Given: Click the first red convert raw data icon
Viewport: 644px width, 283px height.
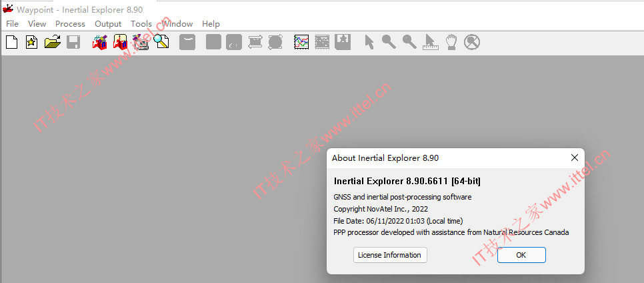Looking at the screenshot, I should (x=100, y=42).
